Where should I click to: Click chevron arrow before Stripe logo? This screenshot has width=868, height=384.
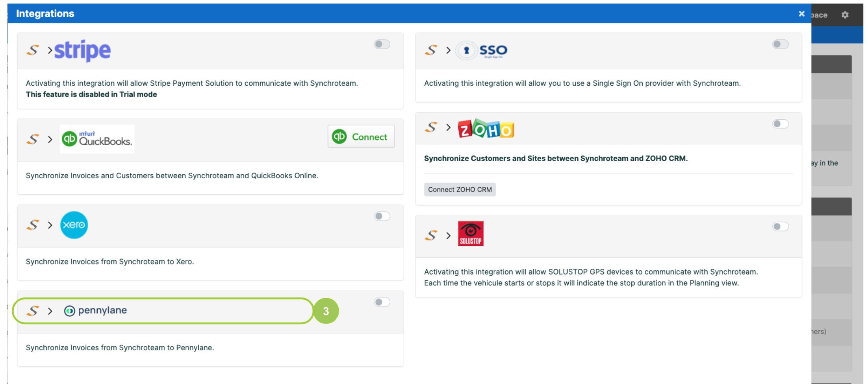[50, 50]
